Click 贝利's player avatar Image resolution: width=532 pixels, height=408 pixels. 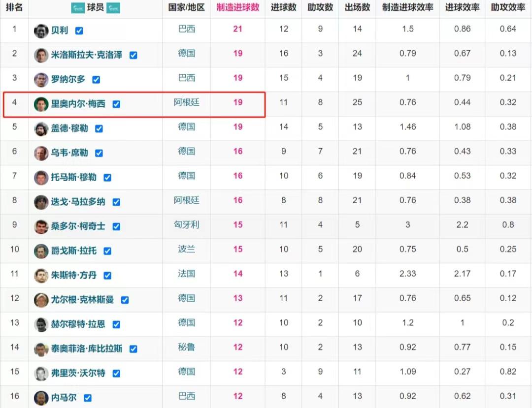[41, 31]
